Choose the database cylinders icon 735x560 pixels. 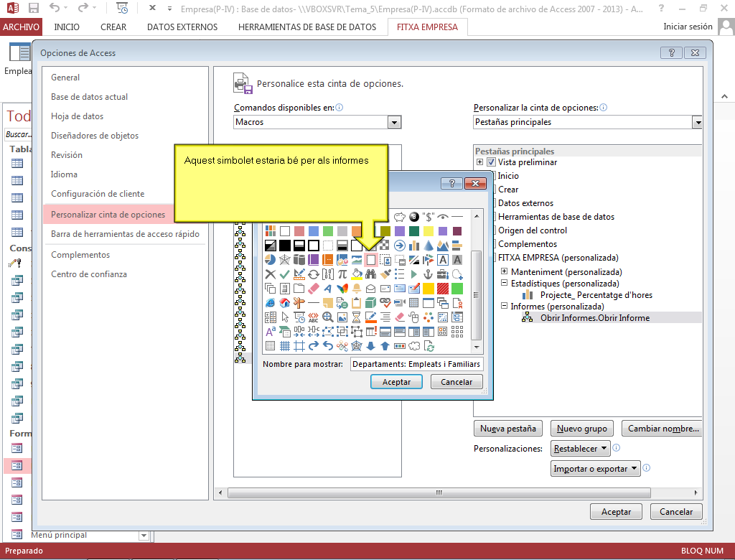tap(299, 260)
